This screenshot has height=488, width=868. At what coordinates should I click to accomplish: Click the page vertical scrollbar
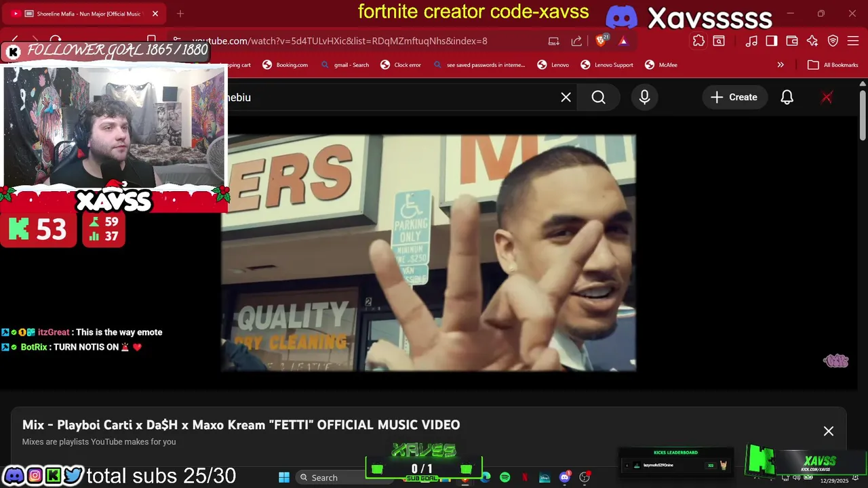point(863,115)
